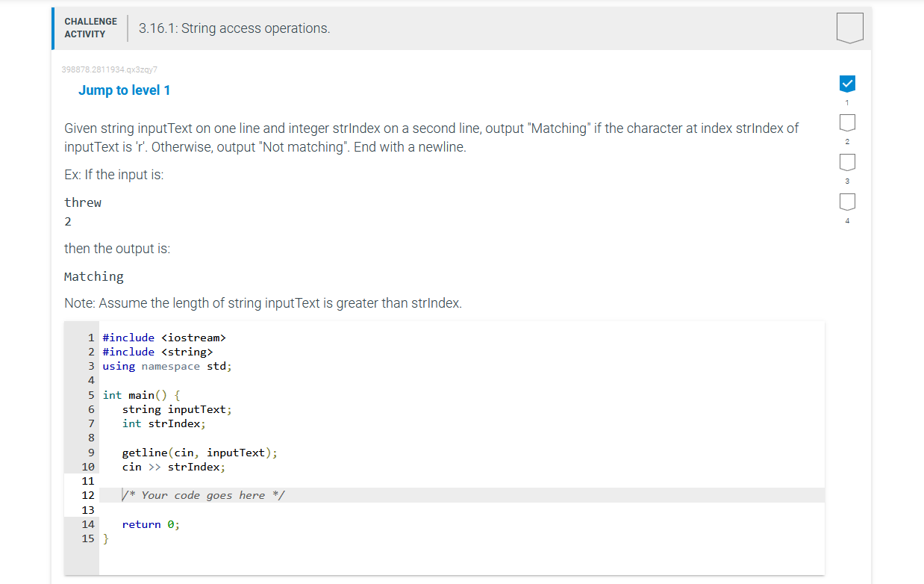Select the level 3 progress badge
Viewport: 924px width, 584px height.
847,161
